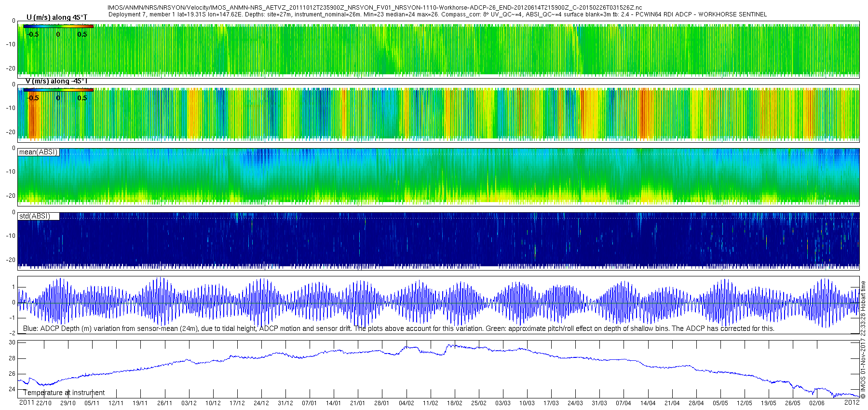Screen dimensions: 868x410
Task: Click the U velocity colorbar
Action: (58, 26)
